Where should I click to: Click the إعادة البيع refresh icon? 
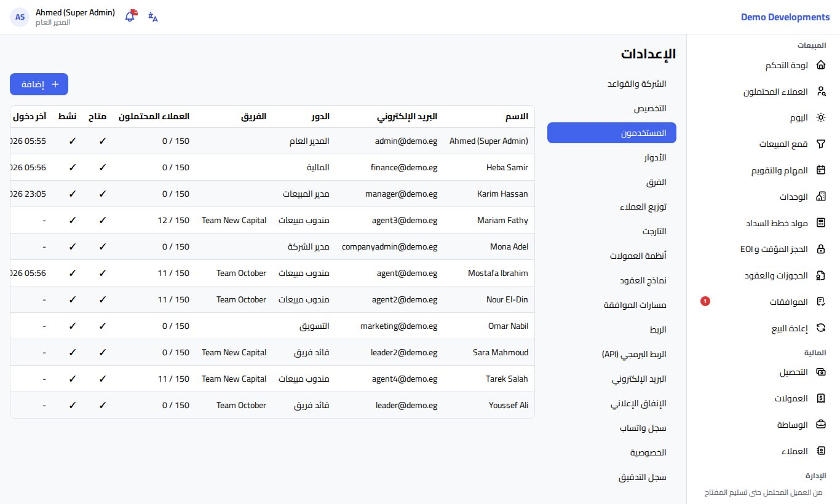point(820,328)
